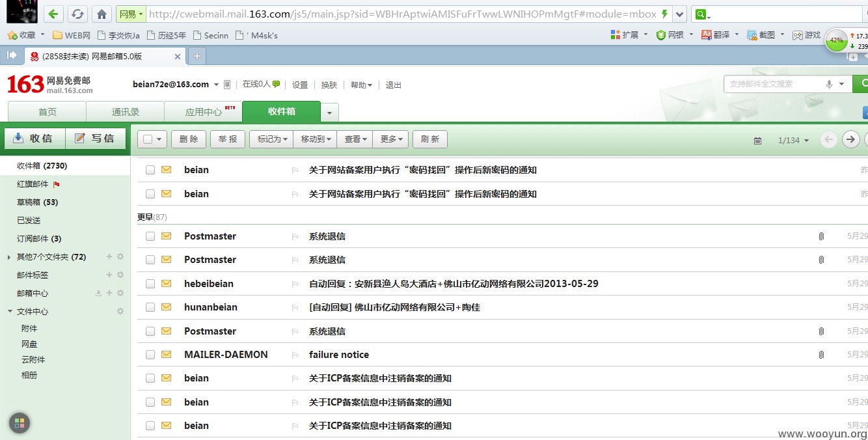Check the third Postmaster email checkbox

[150, 331]
